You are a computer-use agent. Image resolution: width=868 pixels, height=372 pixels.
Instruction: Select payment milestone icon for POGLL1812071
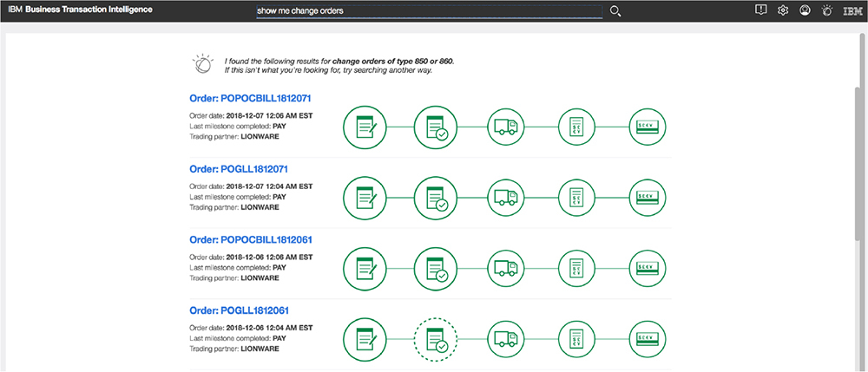pyautogui.click(x=648, y=198)
